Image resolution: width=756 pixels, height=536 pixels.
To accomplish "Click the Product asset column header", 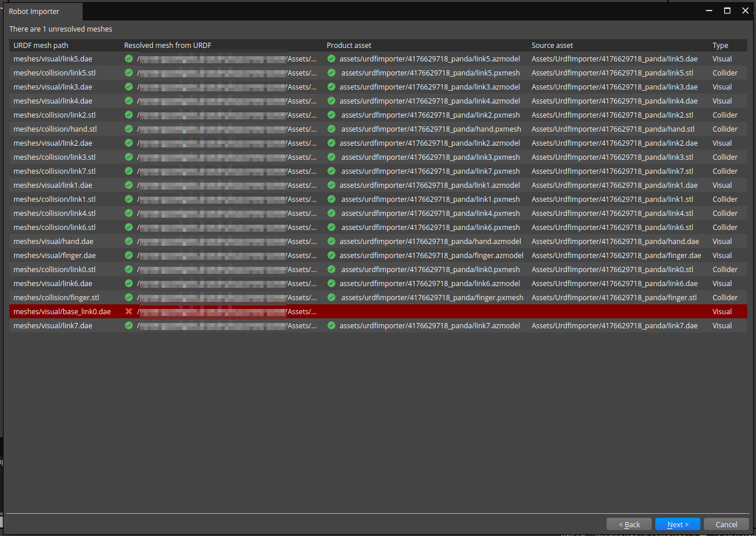I will (349, 45).
